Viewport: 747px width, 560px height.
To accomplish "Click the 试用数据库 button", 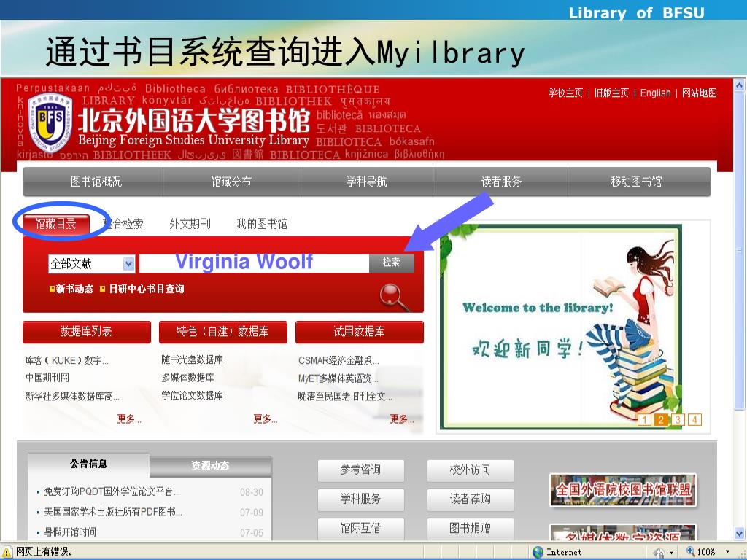I will (359, 332).
